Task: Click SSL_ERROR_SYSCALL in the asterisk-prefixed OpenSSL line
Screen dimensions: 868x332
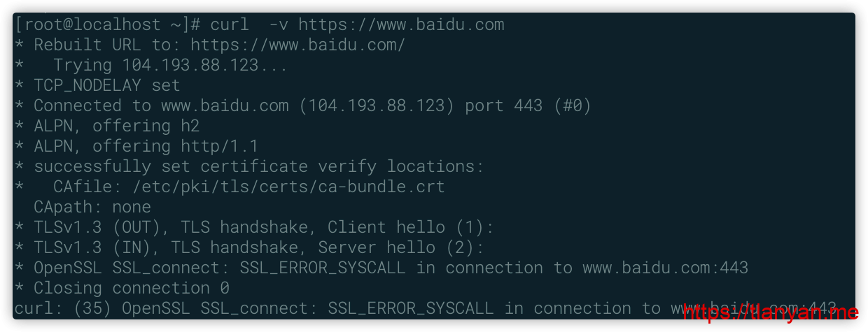Action: point(327,268)
